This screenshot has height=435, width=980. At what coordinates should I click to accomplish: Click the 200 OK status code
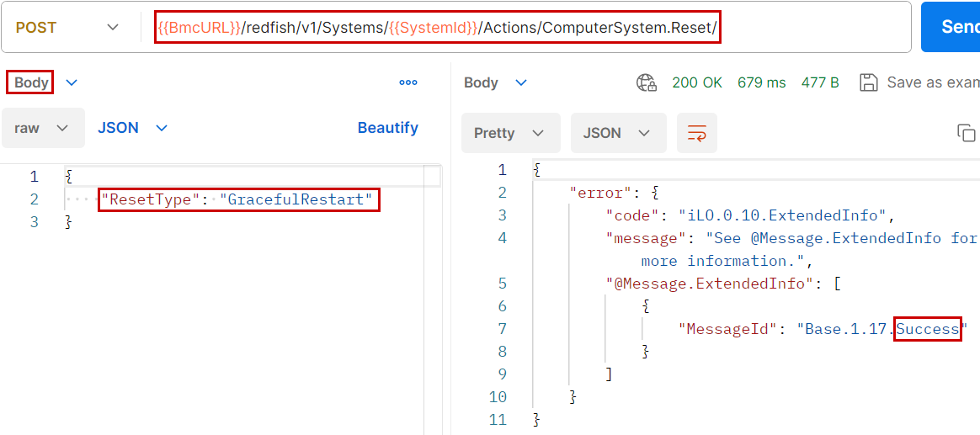(697, 82)
